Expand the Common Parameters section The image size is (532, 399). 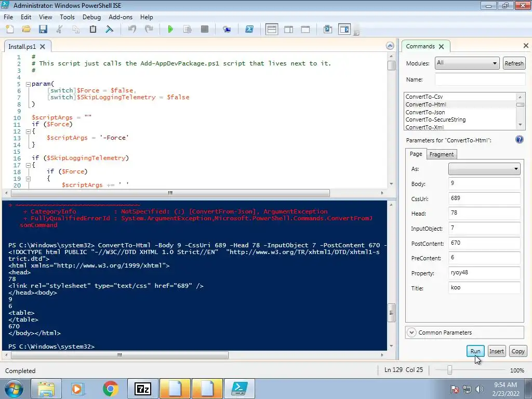tap(411, 332)
